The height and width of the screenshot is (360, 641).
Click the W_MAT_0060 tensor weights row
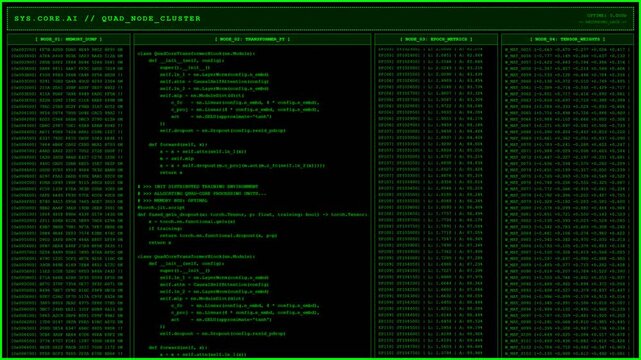567,81
